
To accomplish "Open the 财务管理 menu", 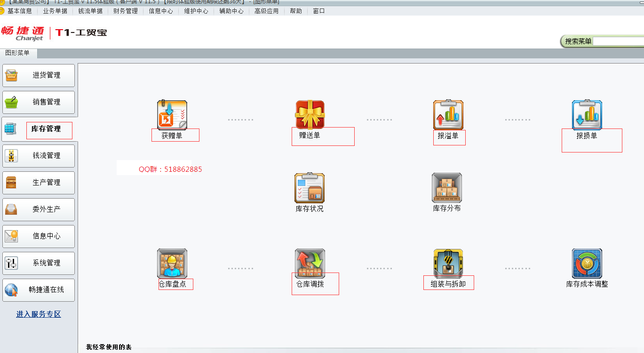I will point(126,11).
